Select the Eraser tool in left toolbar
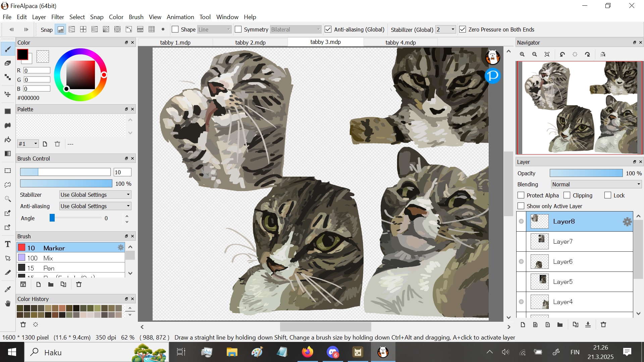 [x=8, y=63]
